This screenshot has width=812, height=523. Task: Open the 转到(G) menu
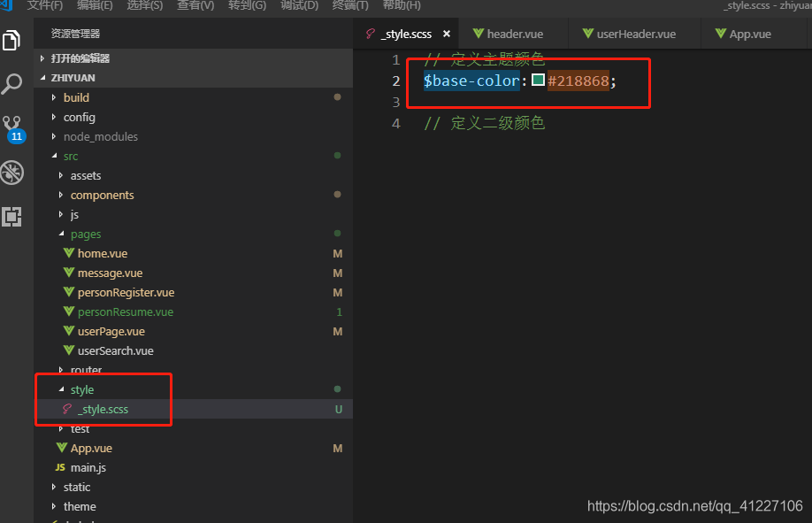click(247, 5)
